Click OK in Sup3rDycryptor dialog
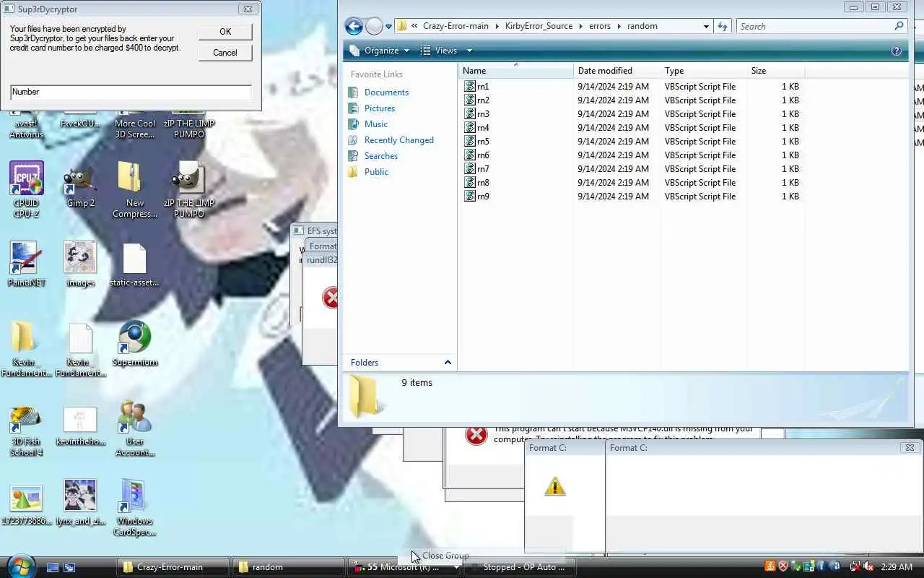The width and height of the screenshot is (924, 578). tap(225, 32)
